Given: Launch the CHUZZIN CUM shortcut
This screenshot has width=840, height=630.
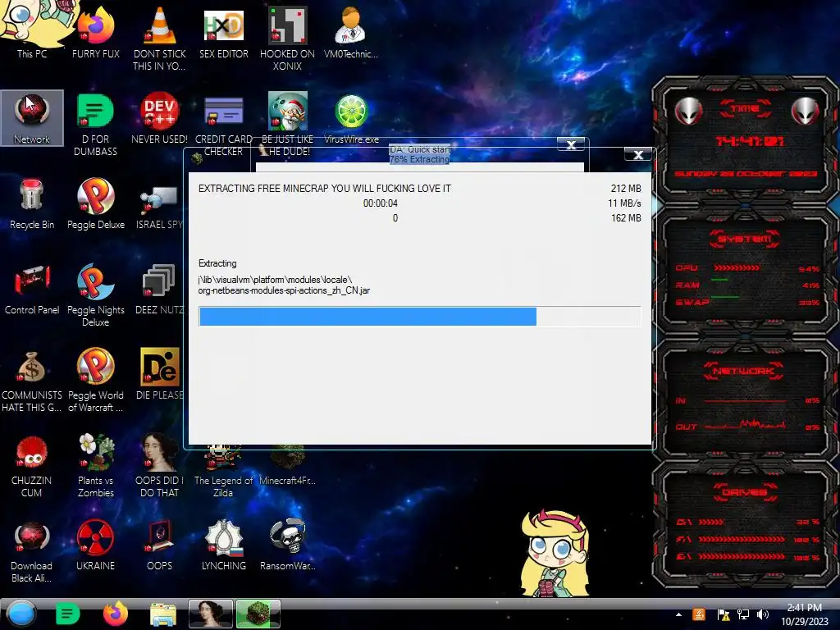Looking at the screenshot, I should 32,465.
